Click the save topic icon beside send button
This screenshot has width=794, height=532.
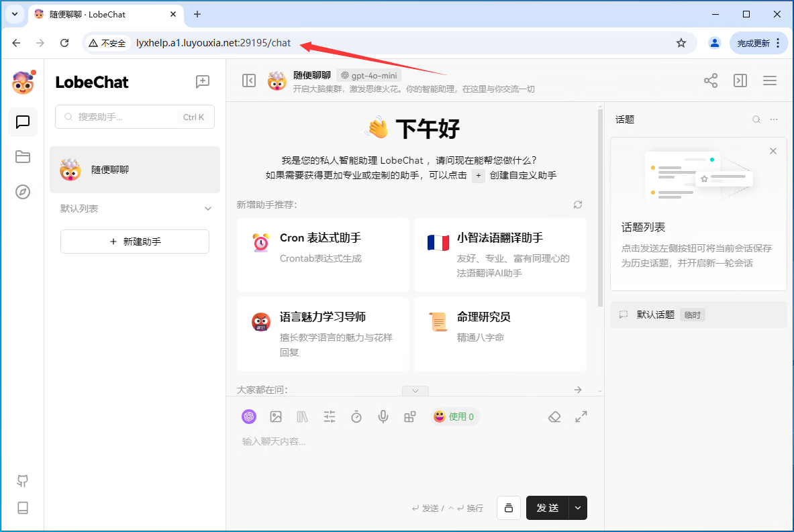click(509, 508)
